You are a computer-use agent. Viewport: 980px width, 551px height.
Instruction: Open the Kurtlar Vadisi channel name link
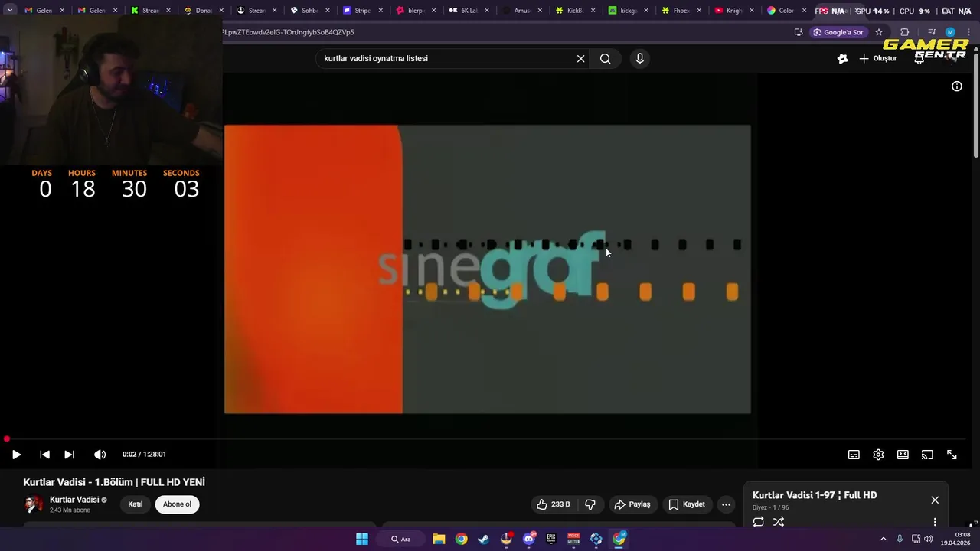74,500
